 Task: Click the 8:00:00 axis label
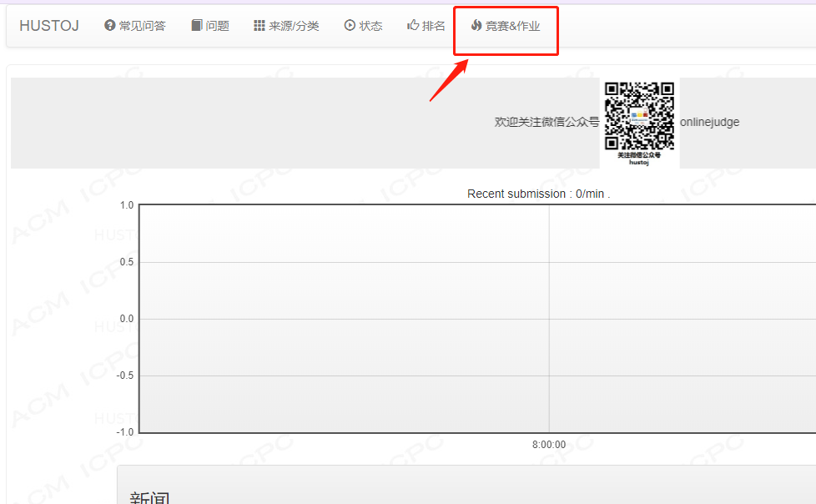547,445
